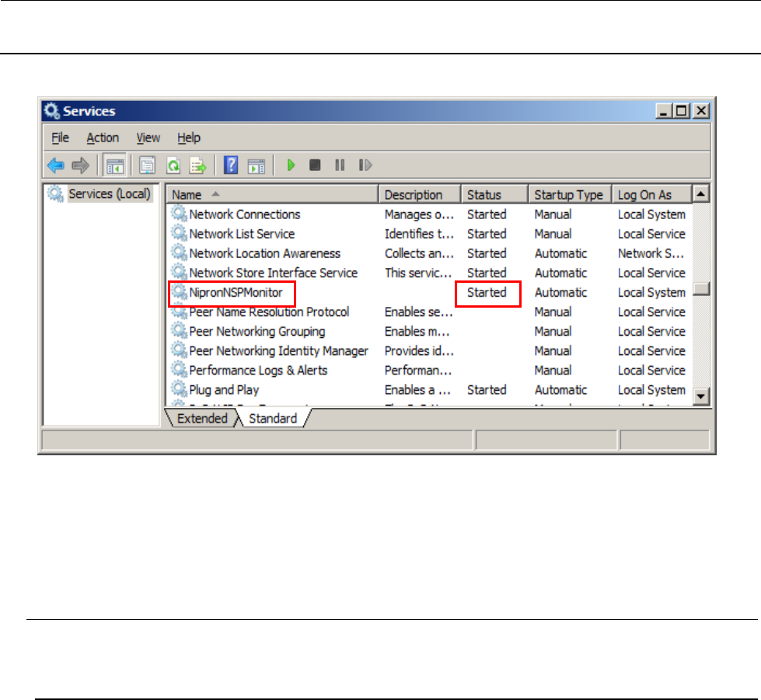Click Services title bar gear icon
Screen dimensions: 761x700
(51, 111)
